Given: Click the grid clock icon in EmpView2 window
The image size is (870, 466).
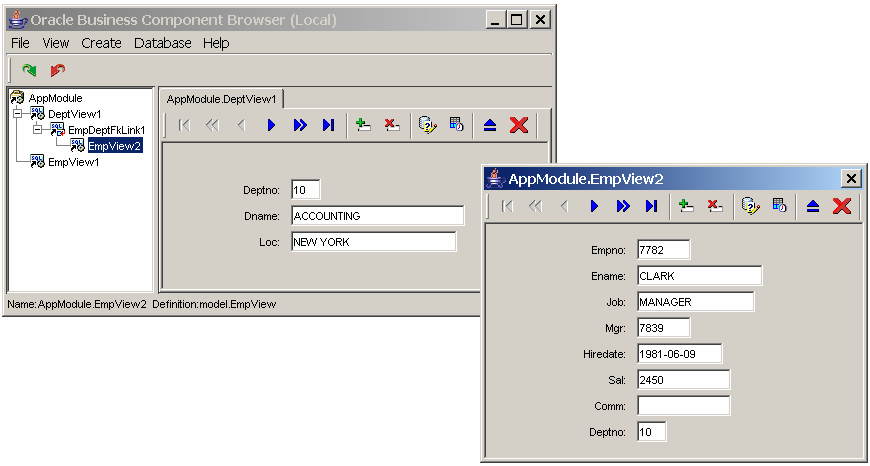Looking at the screenshot, I should 780,206.
